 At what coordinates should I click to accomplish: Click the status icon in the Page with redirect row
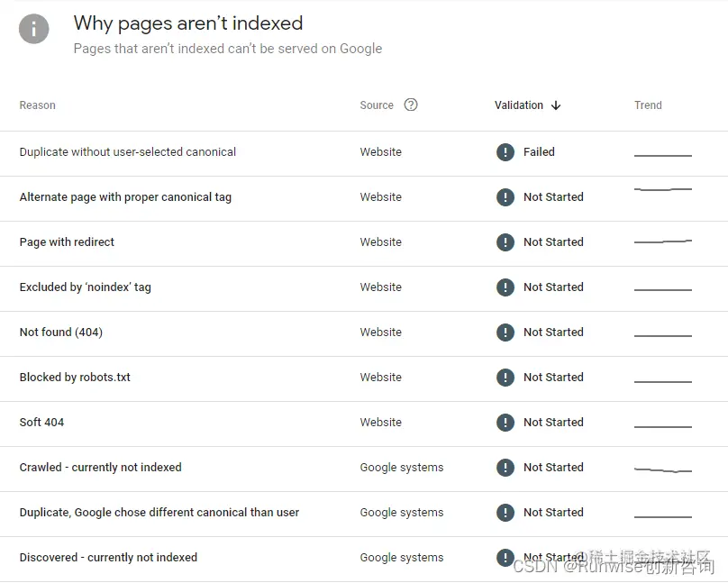pyautogui.click(x=505, y=241)
